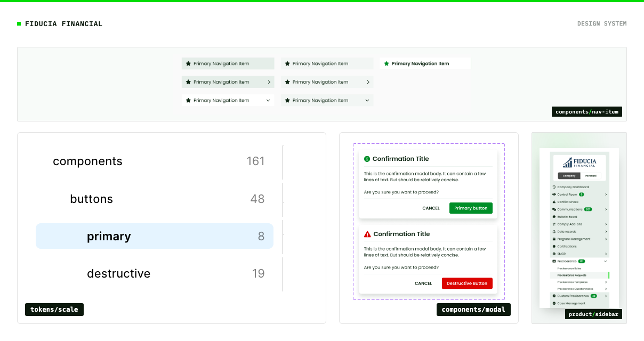This screenshot has height=341, width=644.
Task: Click the product/sidebar label tag
Action: 593,314
